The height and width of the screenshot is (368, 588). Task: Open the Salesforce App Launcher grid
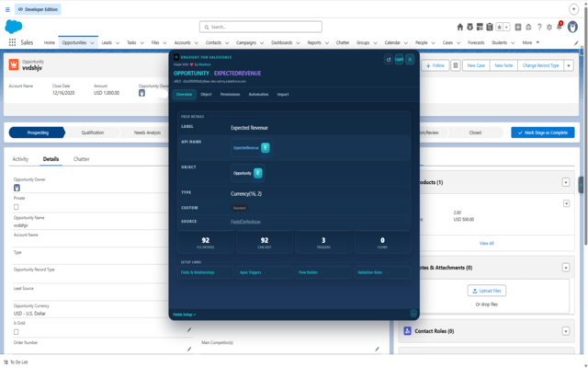(x=12, y=42)
